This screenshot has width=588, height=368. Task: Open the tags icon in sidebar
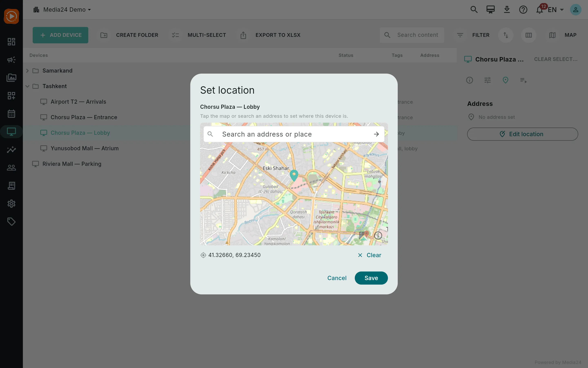tap(11, 221)
